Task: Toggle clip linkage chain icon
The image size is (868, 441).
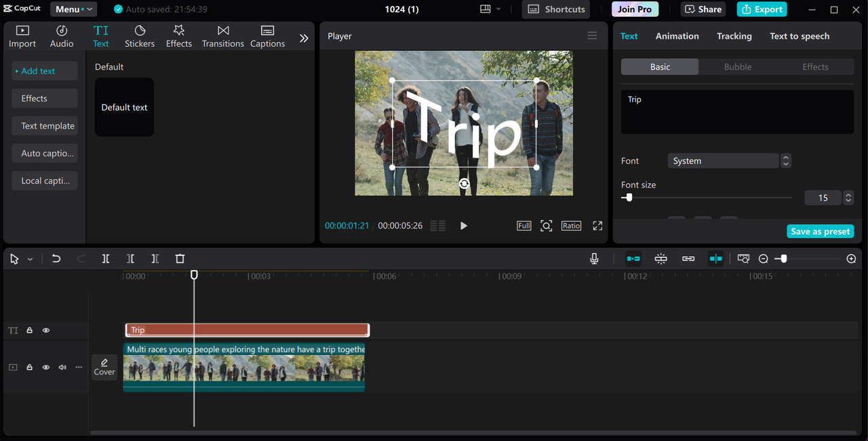Action: [x=688, y=259]
